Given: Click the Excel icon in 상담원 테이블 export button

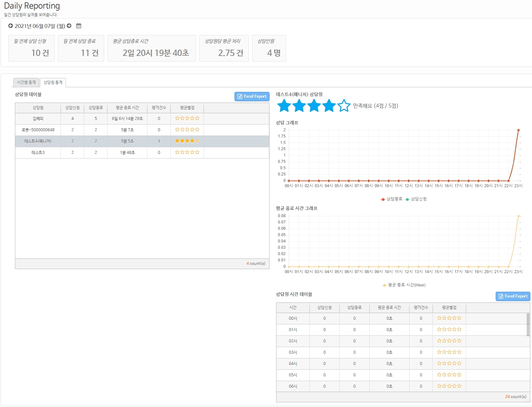Looking at the screenshot, I should pyautogui.click(x=240, y=96).
